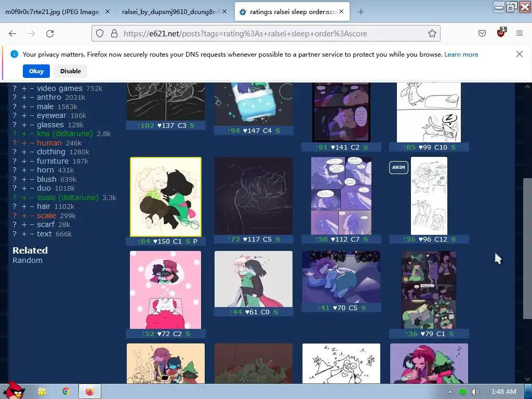Click the green network tray icon

(x=462, y=392)
